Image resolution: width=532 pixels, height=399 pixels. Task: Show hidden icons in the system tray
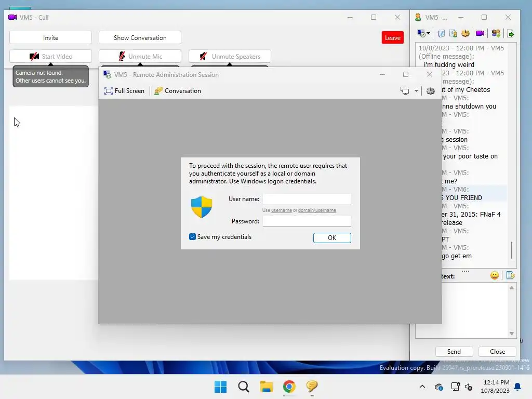[x=422, y=387]
